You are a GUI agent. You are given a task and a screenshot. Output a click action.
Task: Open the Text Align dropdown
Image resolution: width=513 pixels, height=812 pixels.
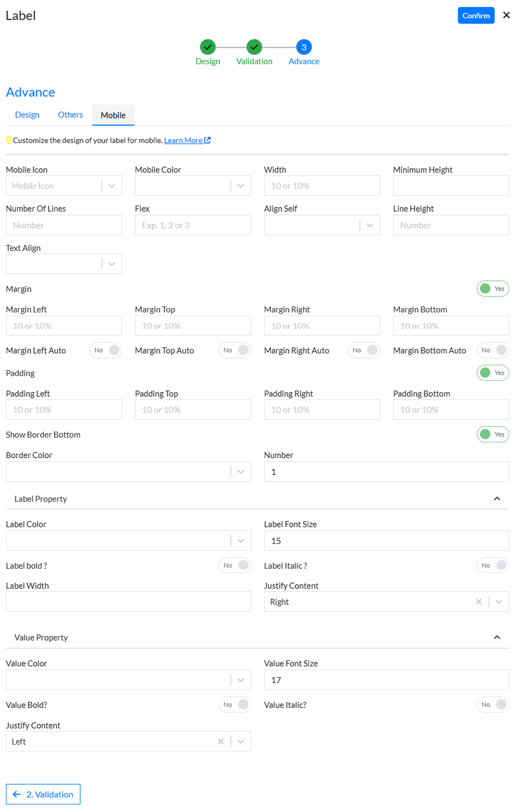[112, 264]
